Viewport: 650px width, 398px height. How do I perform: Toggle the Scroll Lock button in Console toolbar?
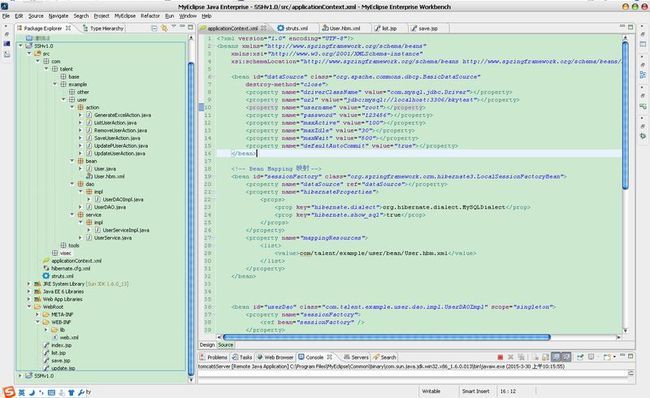(546, 357)
